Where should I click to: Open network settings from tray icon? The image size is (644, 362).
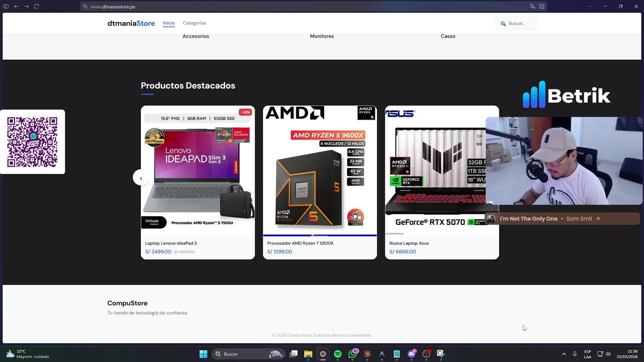pos(600,354)
